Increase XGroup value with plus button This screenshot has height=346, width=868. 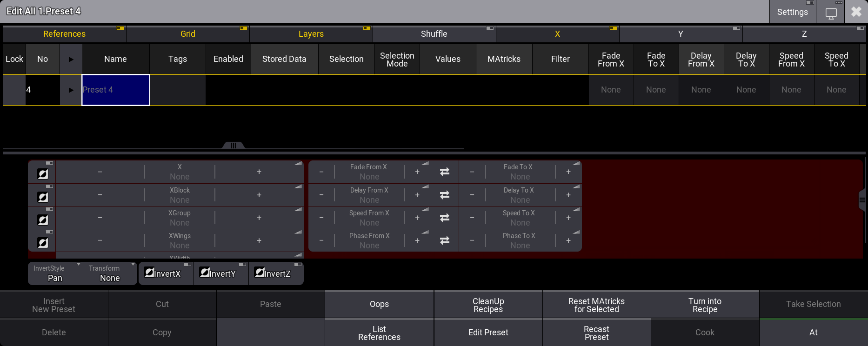click(x=259, y=218)
